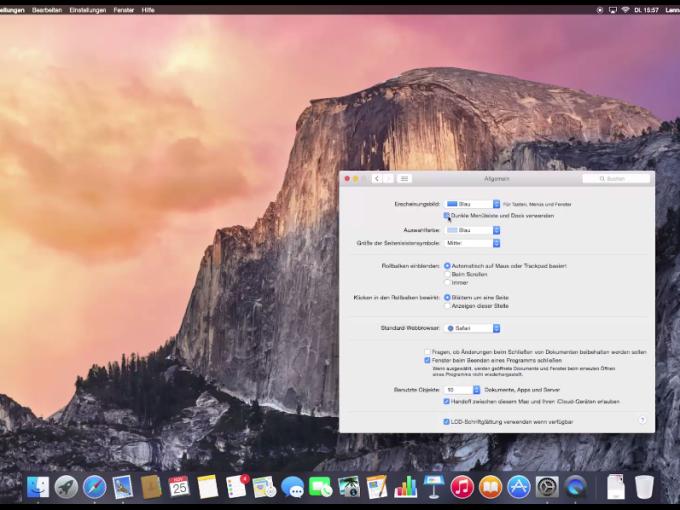Launch Safari from the Dock
The width and height of the screenshot is (680, 510).
tap(95, 487)
